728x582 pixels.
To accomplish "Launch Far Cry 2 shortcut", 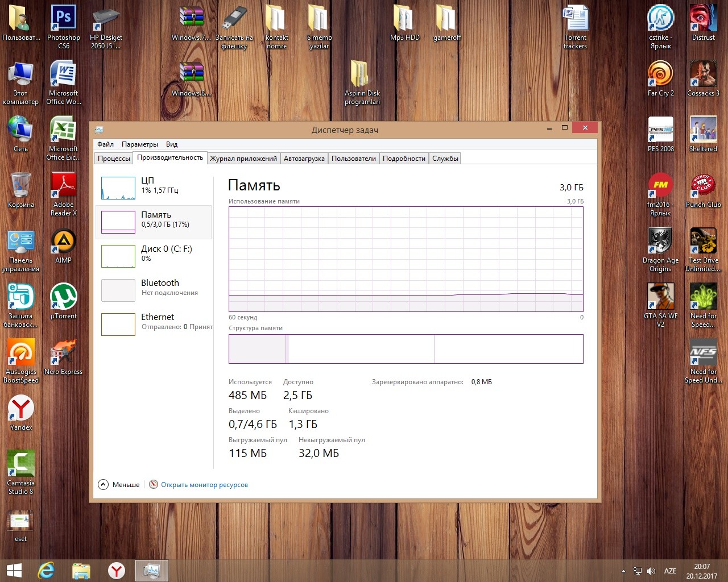I will [660, 78].
